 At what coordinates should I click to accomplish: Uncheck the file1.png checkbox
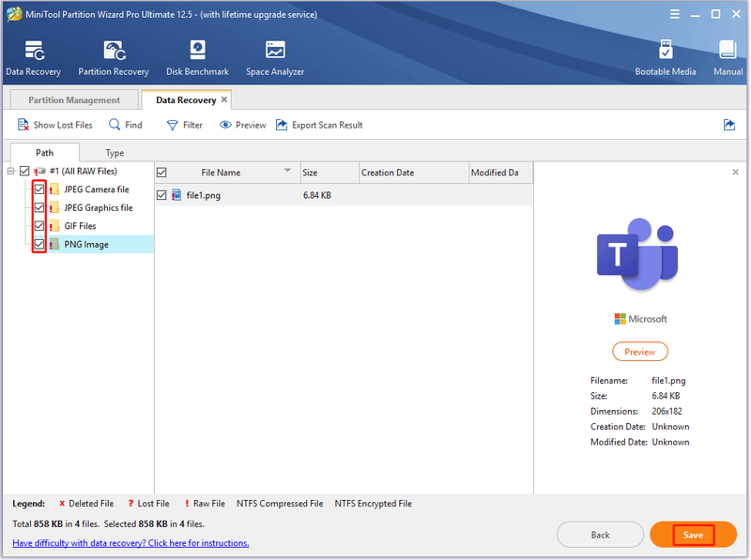click(161, 195)
